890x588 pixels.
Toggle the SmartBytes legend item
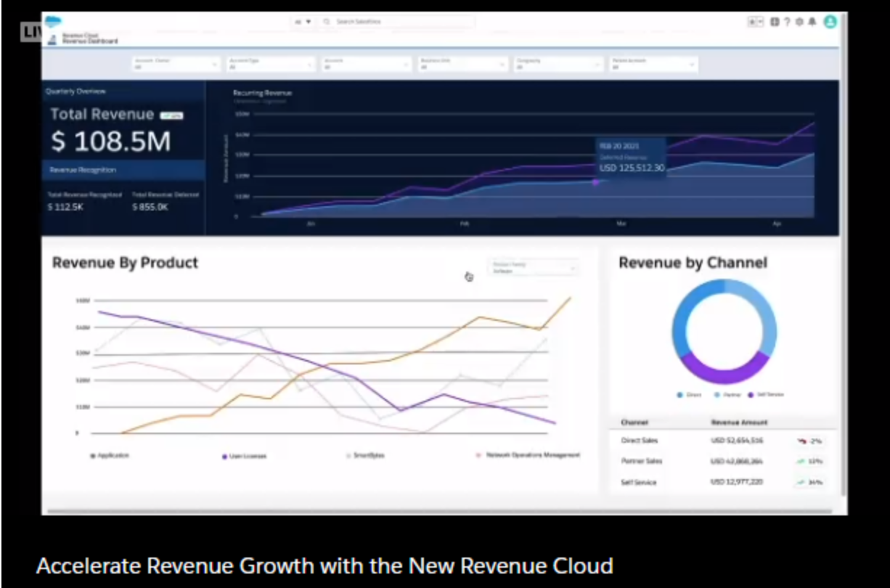pos(365,455)
